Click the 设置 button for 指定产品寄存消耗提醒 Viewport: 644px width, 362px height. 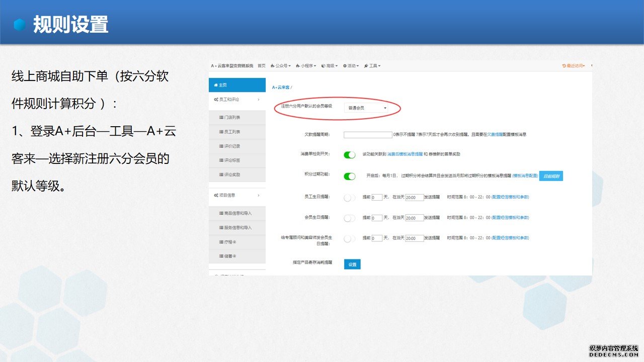(x=352, y=264)
